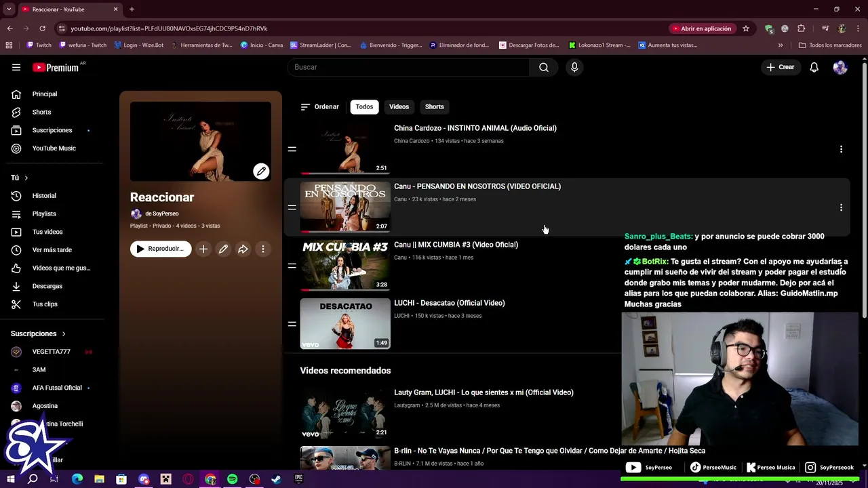868x488 pixels.
Task: Open Suscripciones in sidebar
Action: point(52,130)
